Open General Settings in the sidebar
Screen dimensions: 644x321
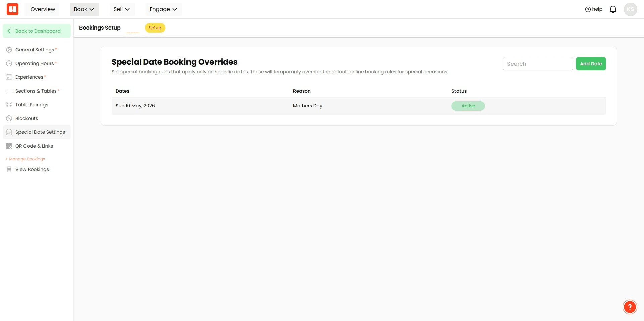pyautogui.click(x=37, y=50)
